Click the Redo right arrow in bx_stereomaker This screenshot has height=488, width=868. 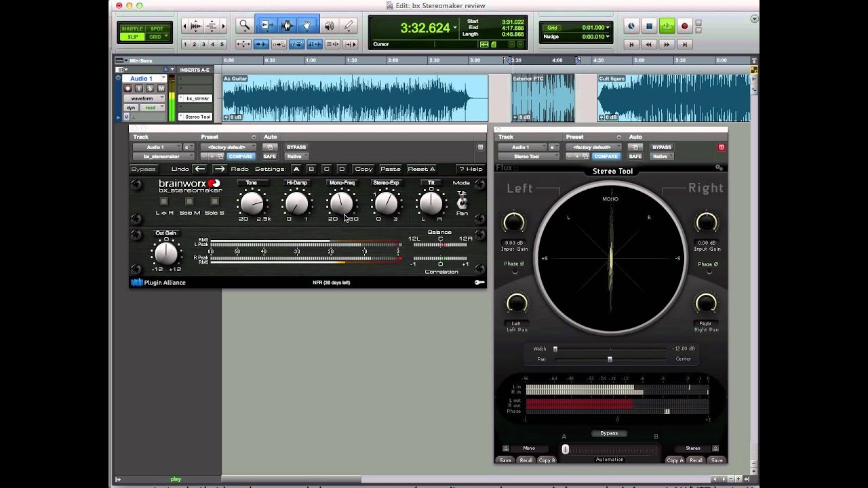coord(219,169)
